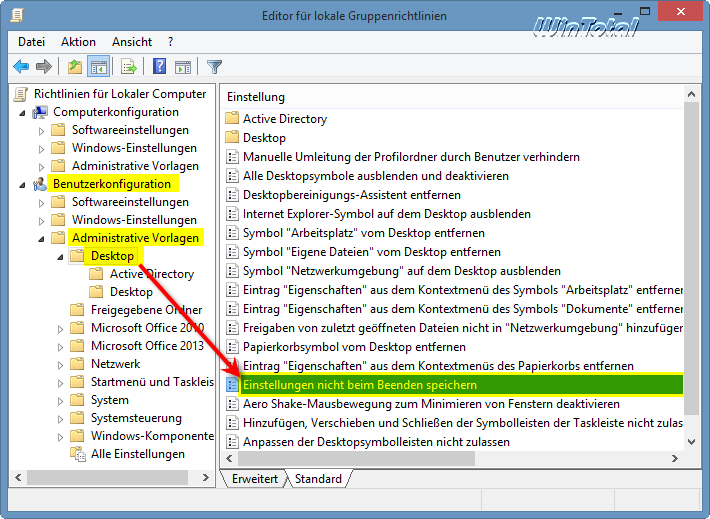Screen dimensions: 710x519
Task: Open the Datei menu
Action: (x=31, y=42)
